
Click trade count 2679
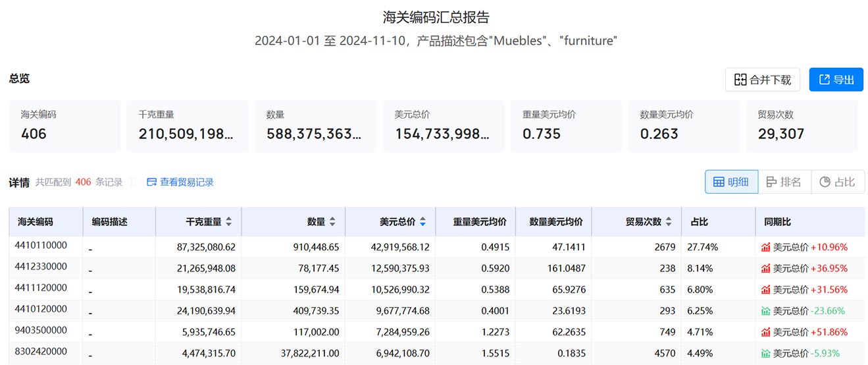pyautogui.click(x=665, y=247)
